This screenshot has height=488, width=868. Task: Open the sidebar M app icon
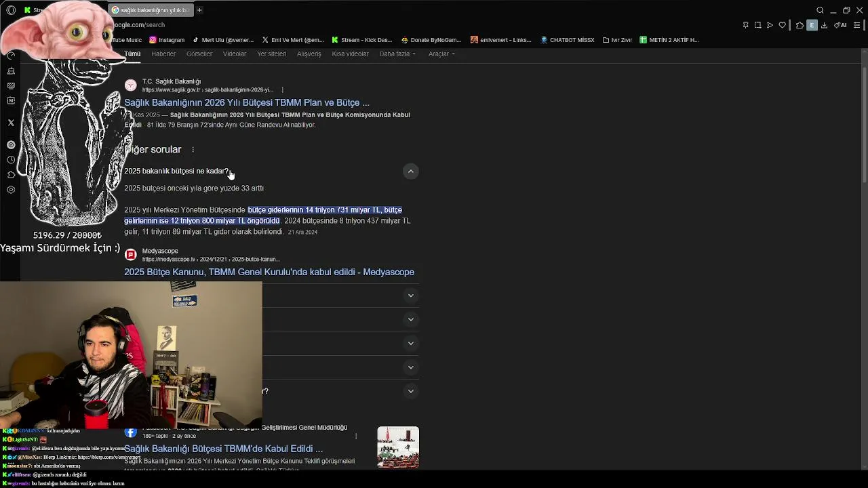11,100
